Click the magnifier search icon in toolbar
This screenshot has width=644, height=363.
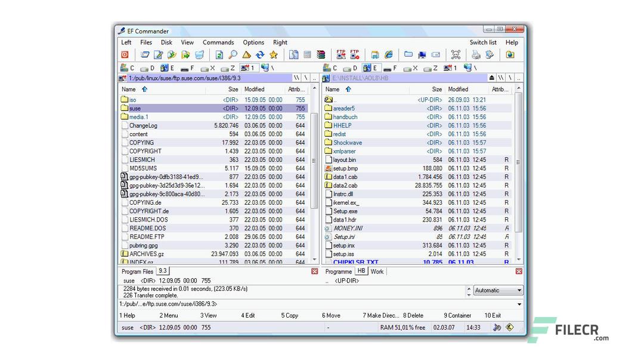(233, 55)
